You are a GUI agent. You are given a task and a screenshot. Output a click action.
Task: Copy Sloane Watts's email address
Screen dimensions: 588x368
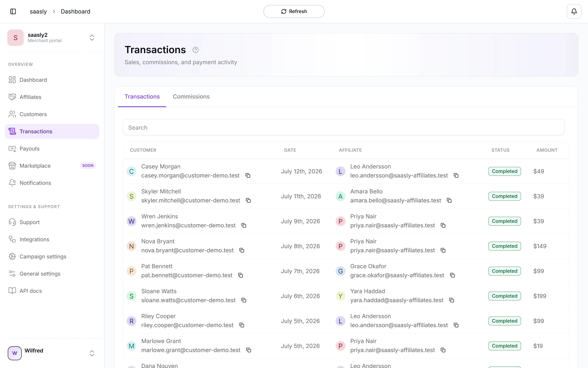click(x=244, y=300)
